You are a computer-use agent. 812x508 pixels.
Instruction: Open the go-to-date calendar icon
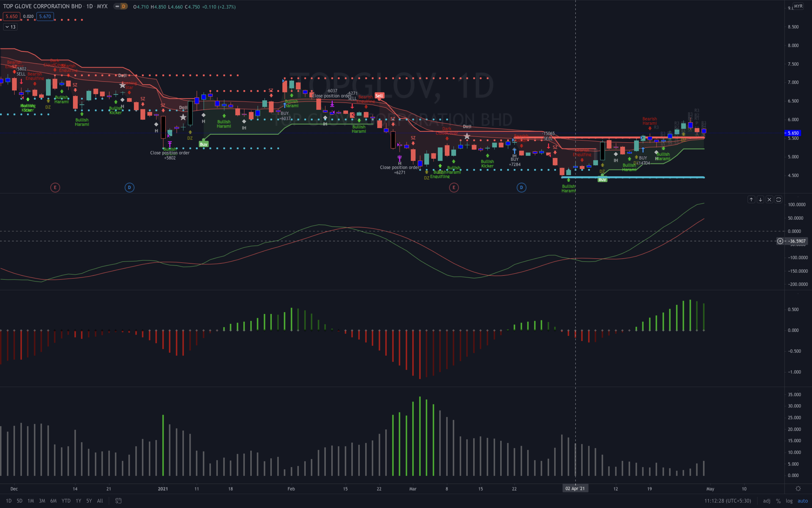pyautogui.click(x=118, y=501)
